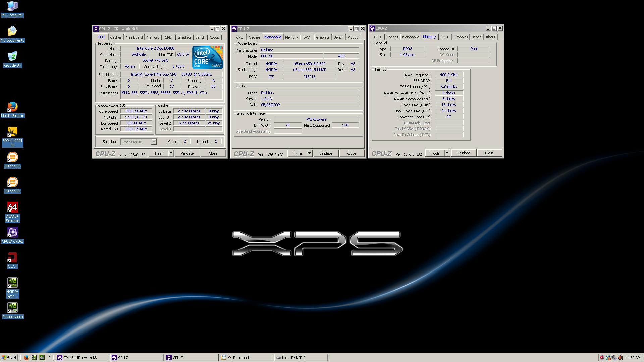Screen dimensions: 644x362
Task: Click Validate in CPU-Z wmkek8 window
Action: pyautogui.click(x=187, y=153)
